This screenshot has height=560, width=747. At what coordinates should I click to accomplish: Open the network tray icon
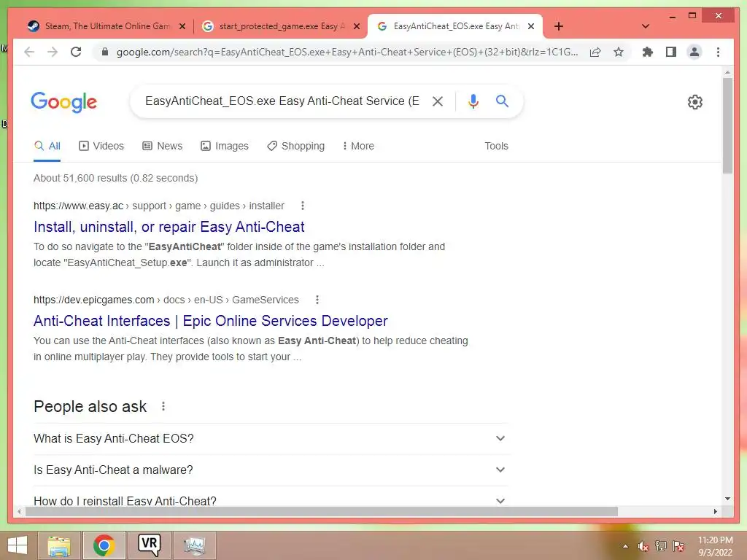pyautogui.click(x=661, y=546)
